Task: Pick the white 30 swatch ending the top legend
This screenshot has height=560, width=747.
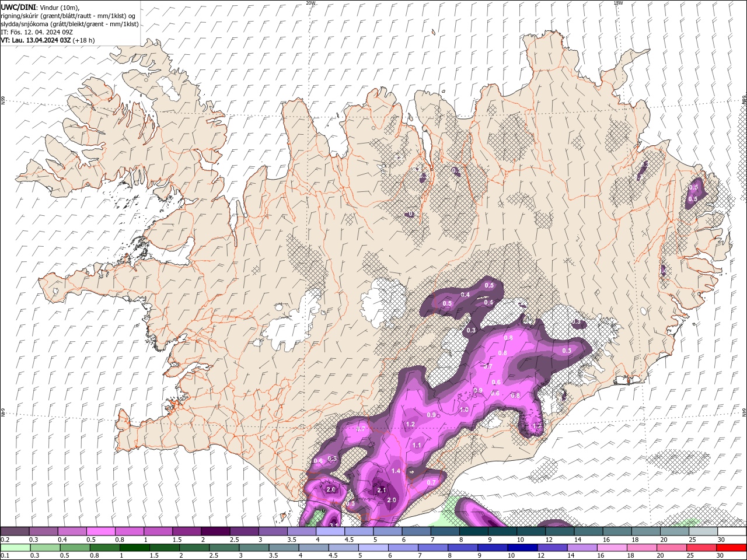Action: [732, 531]
